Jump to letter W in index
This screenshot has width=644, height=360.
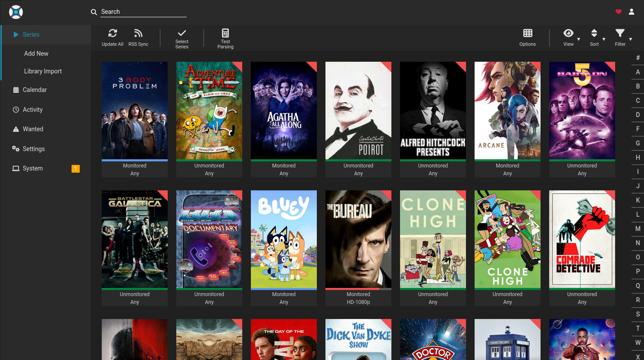tap(638, 343)
